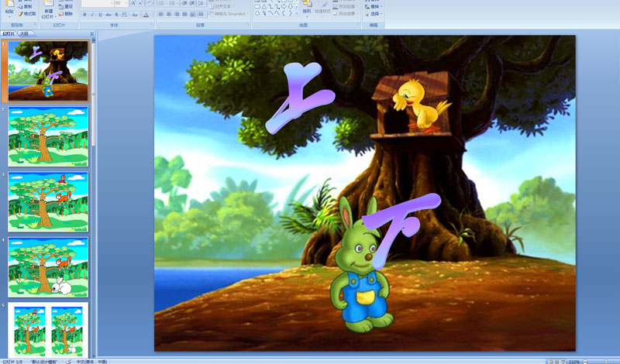Click the language indicator 中文(简体, 中国)
The image size is (620, 364).
91,362
